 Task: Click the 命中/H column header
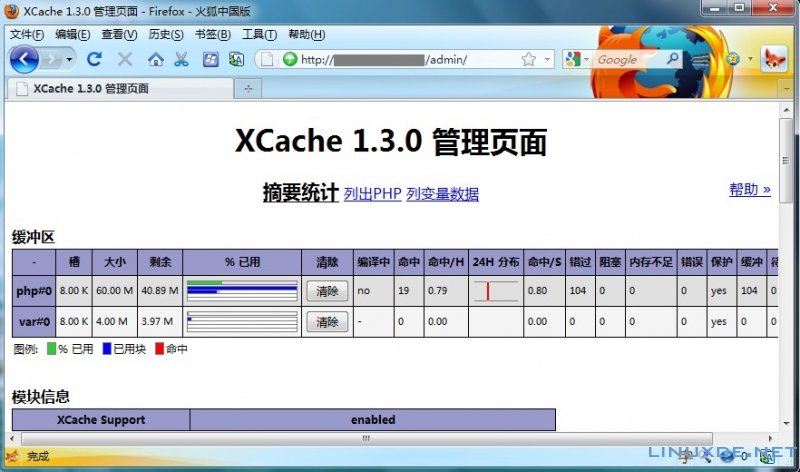click(x=446, y=262)
